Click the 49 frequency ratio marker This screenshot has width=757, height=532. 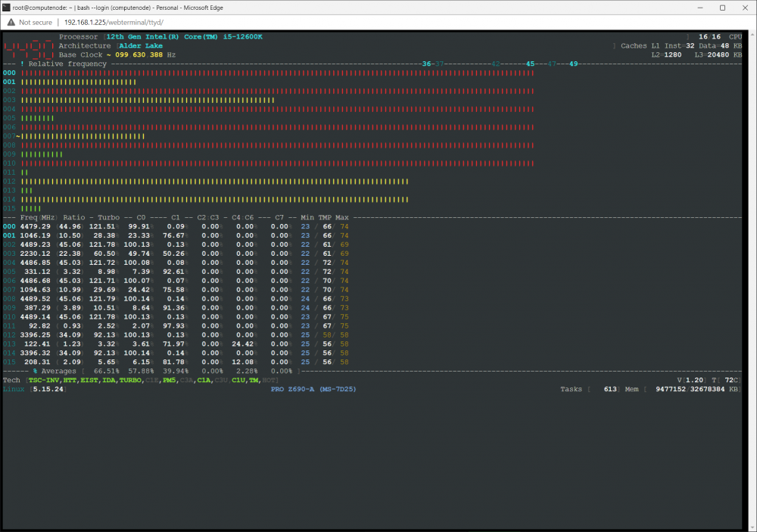[573, 64]
